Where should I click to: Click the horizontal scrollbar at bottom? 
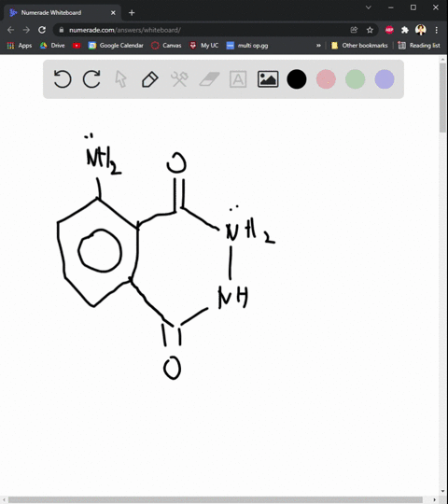[x=216, y=500]
